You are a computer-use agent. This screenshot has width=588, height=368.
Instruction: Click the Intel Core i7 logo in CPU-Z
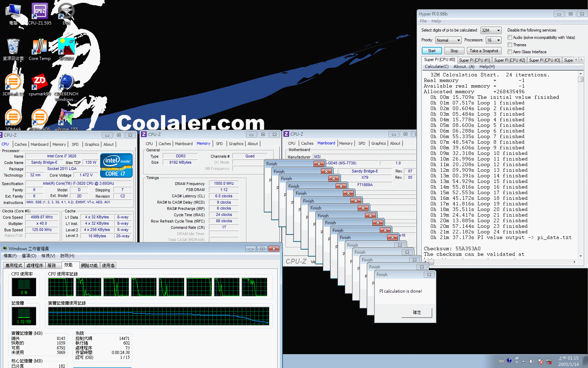tap(117, 165)
